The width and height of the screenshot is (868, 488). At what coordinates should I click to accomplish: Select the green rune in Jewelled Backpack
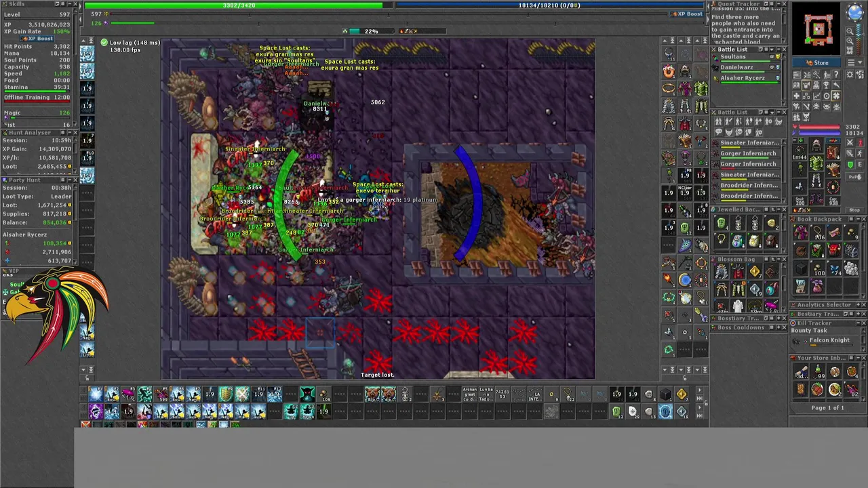[x=722, y=222]
